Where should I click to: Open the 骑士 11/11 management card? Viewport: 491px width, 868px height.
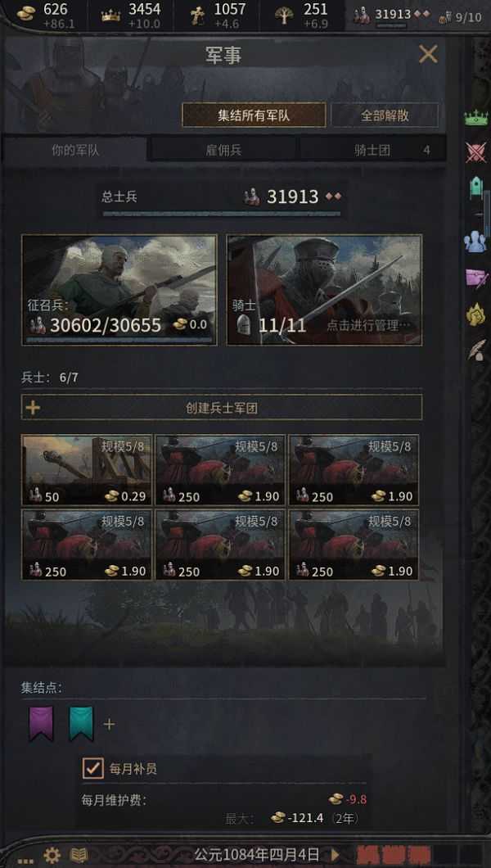[325, 290]
